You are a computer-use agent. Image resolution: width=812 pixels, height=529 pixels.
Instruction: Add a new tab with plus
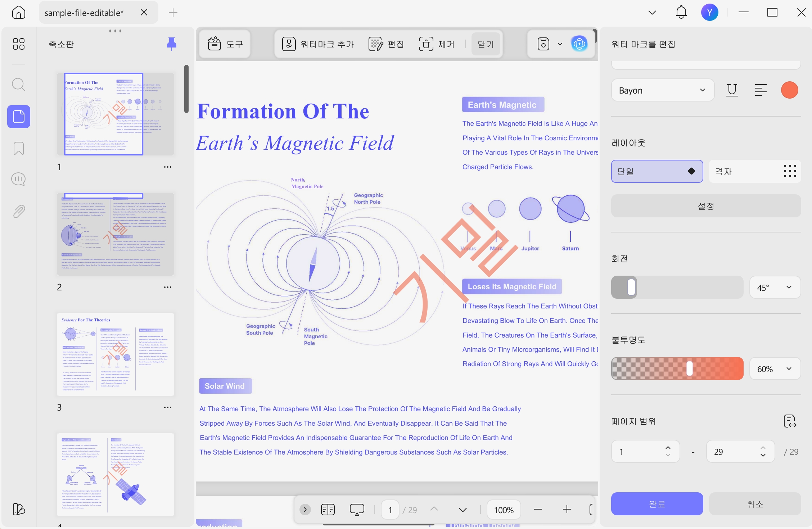pos(173,13)
